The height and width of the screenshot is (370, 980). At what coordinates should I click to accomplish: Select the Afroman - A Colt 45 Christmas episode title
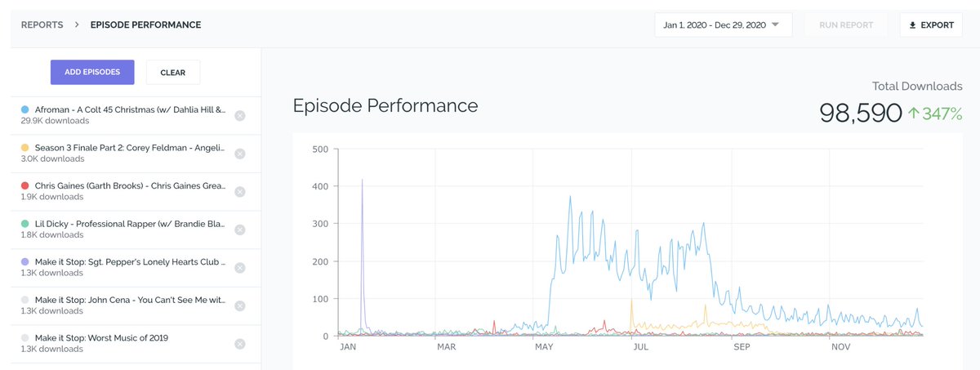pyautogui.click(x=130, y=109)
